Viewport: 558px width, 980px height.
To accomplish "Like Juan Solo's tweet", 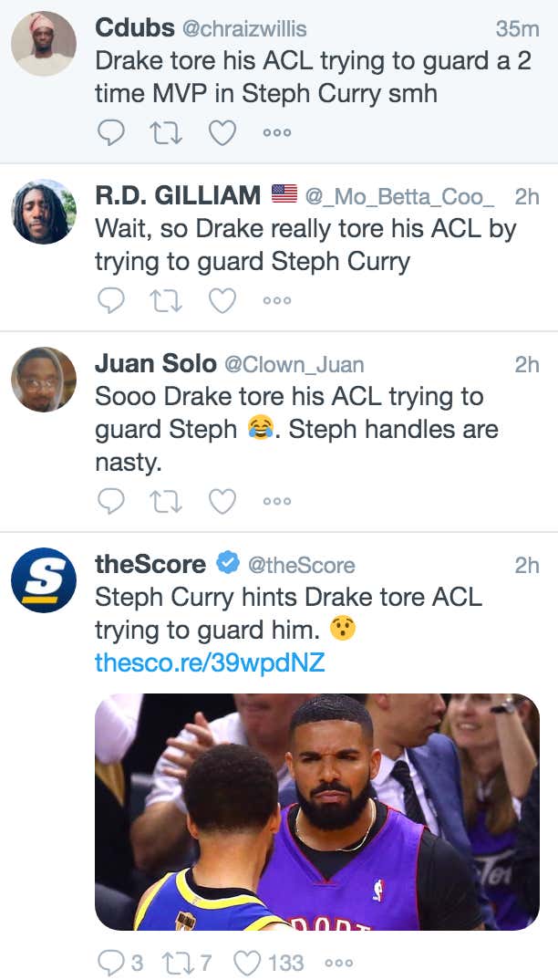I will pyautogui.click(x=222, y=501).
